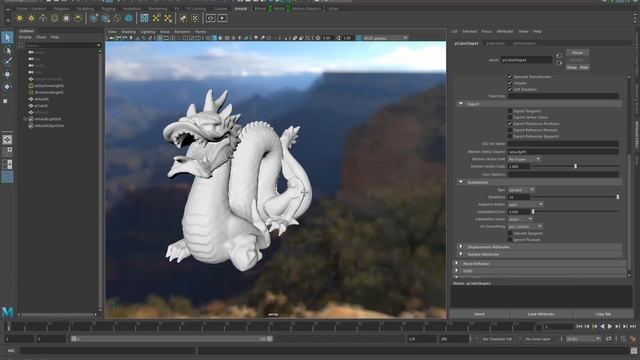The width and height of the screenshot is (640, 360).
Task: Click Load Attributes button
Action: click(x=541, y=314)
